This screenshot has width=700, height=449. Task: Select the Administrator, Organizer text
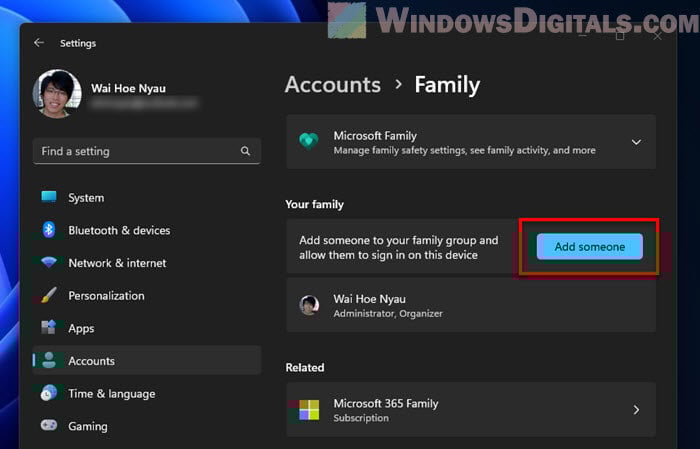[x=388, y=314]
